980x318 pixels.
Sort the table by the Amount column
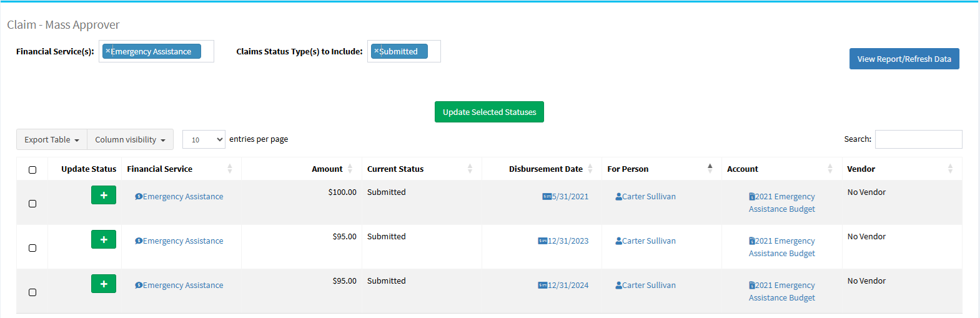[x=327, y=169]
